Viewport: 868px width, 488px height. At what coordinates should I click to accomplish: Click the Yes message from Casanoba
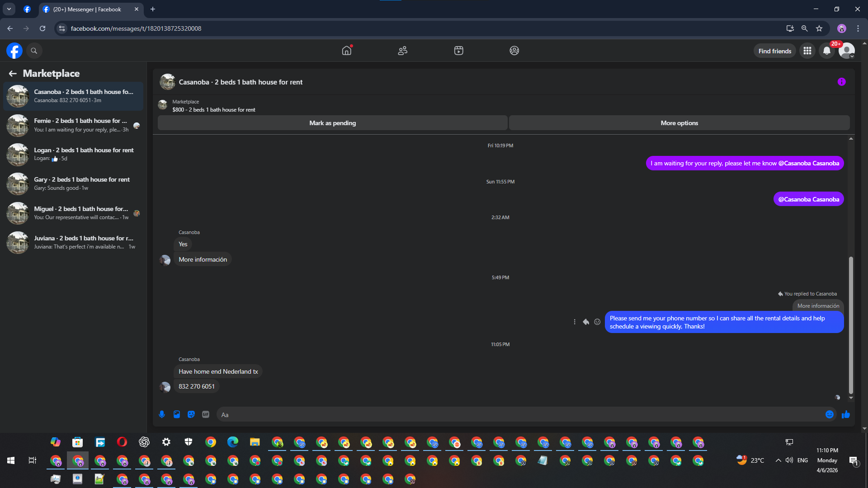point(183,244)
